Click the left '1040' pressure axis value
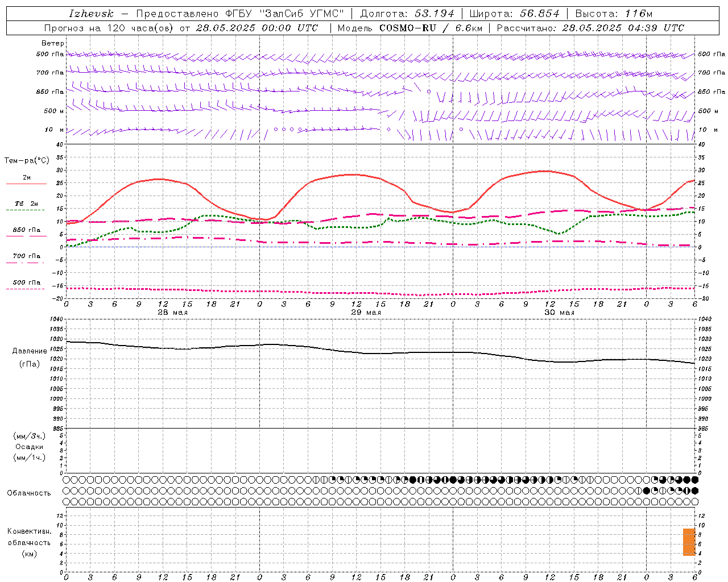This screenshot has width=728, height=582. [55, 319]
